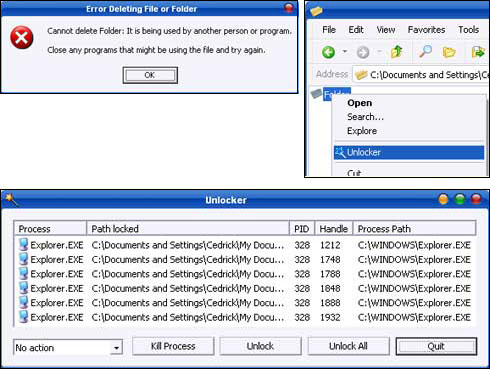
Task: Select the Explorer.EXE row with handle 1932
Action: tap(245, 317)
